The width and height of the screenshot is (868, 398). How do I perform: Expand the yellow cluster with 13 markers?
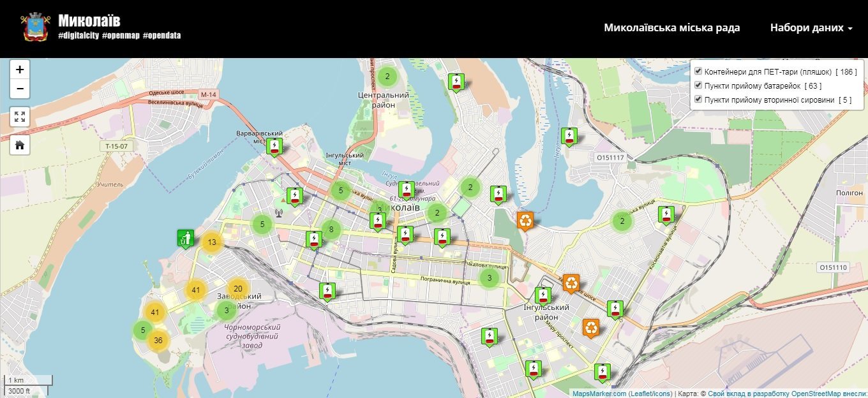tap(212, 242)
